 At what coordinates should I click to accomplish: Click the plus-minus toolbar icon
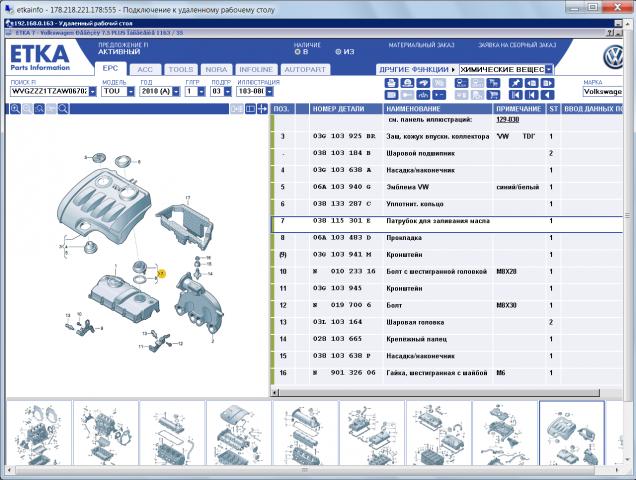(x=439, y=95)
